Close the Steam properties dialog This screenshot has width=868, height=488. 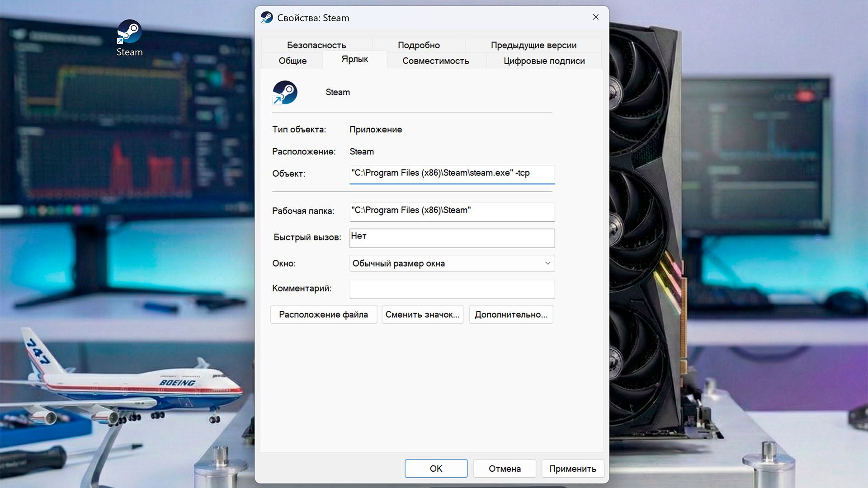(x=595, y=17)
